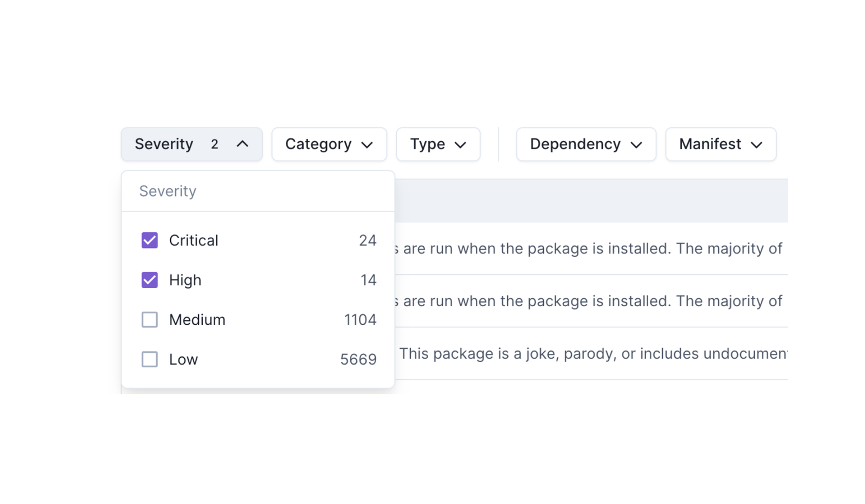865x504 pixels.
Task: Open the row about joke or parody package
Action: (593, 354)
